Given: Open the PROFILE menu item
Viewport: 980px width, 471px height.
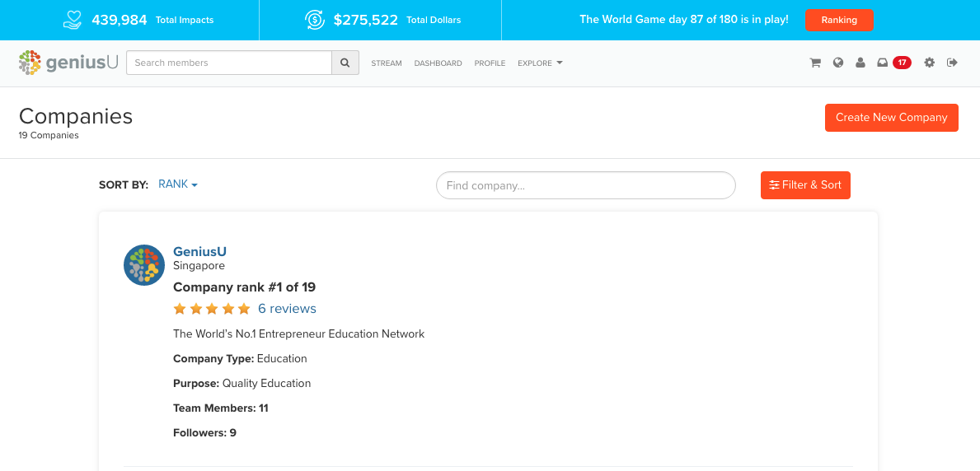Looking at the screenshot, I should point(490,63).
